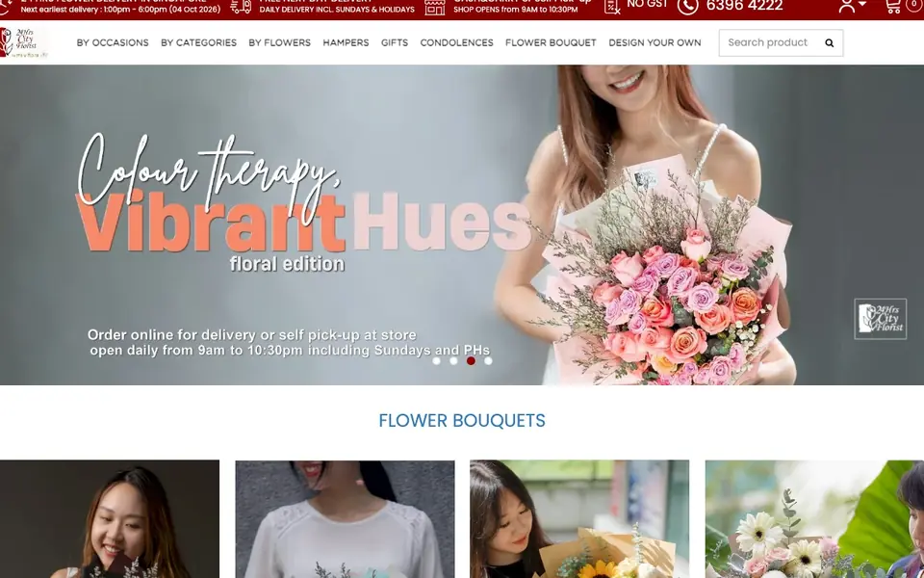This screenshot has height=578, width=924.
Task: Click the search magnifier icon
Action: 829,43
